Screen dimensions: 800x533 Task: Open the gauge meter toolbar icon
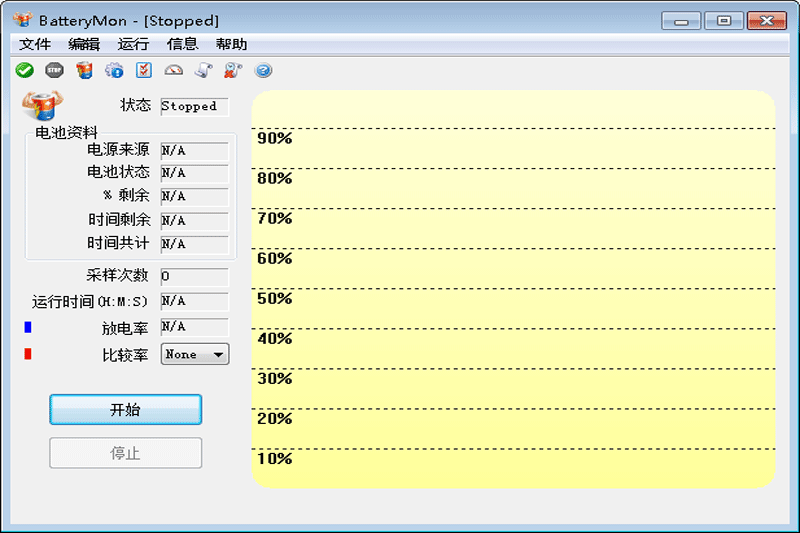click(x=173, y=70)
